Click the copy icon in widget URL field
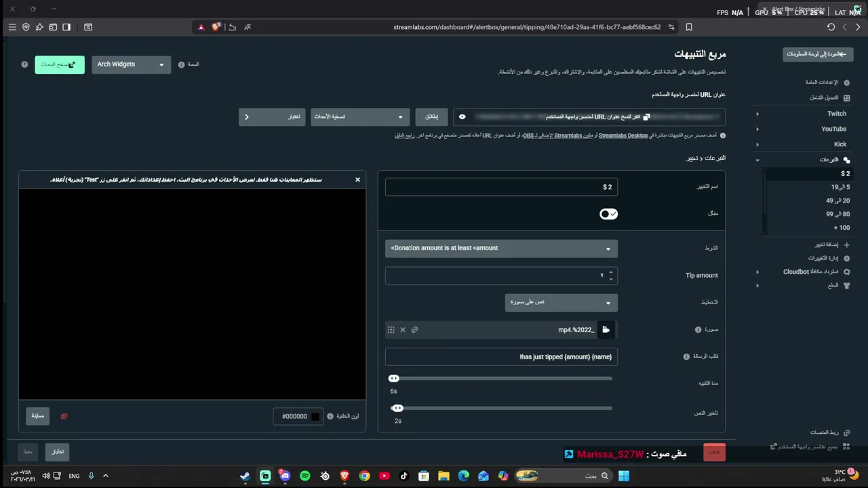The height and width of the screenshot is (488, 868). [646, 117]
